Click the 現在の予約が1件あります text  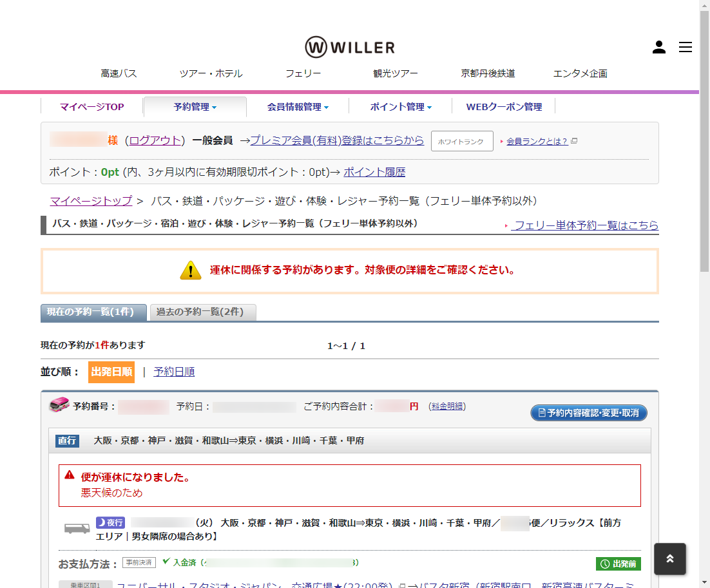tap(93, 345)
